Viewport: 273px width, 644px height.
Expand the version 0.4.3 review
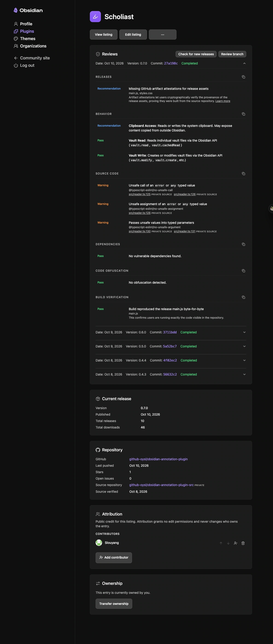tap(244, 375)
